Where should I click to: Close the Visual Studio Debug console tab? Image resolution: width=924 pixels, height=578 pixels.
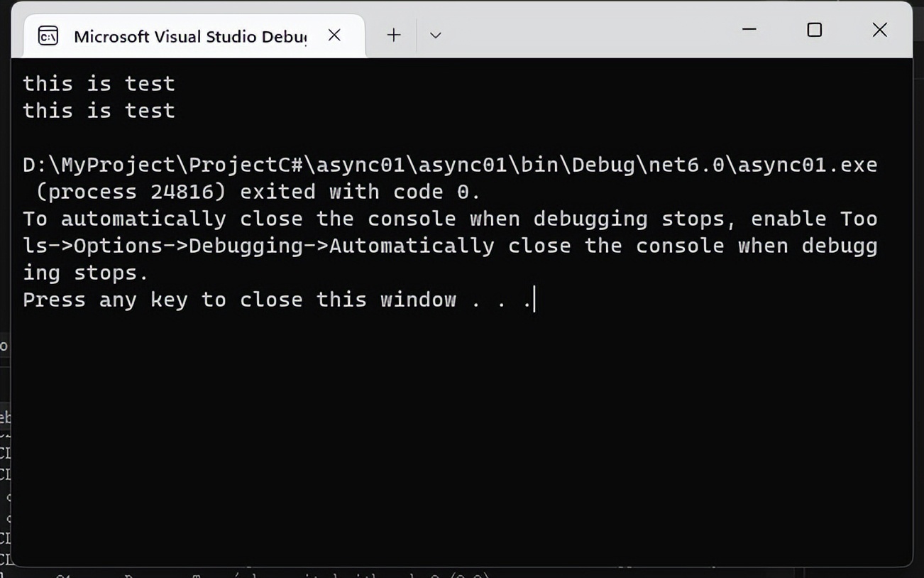[x=334, y=35]
